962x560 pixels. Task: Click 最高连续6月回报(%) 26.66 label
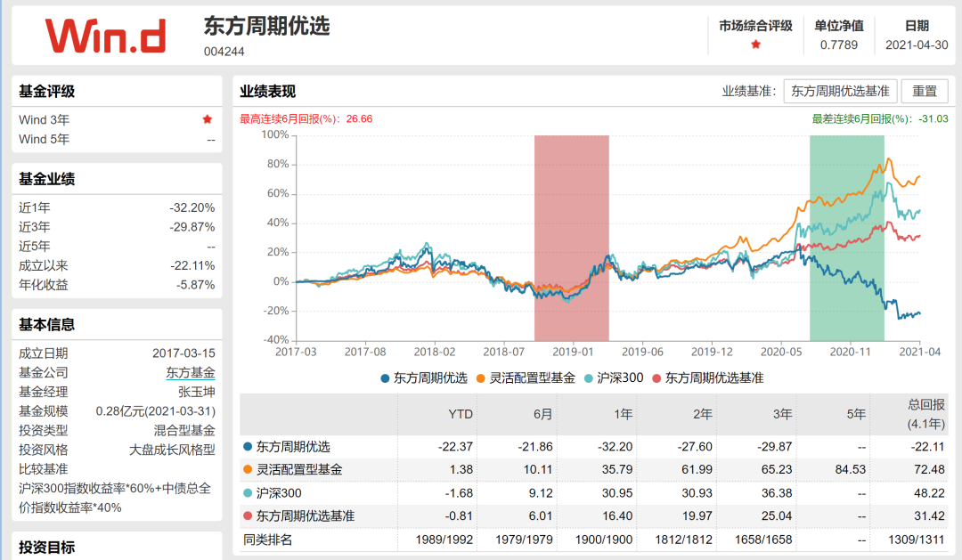[x=306, y=119]
